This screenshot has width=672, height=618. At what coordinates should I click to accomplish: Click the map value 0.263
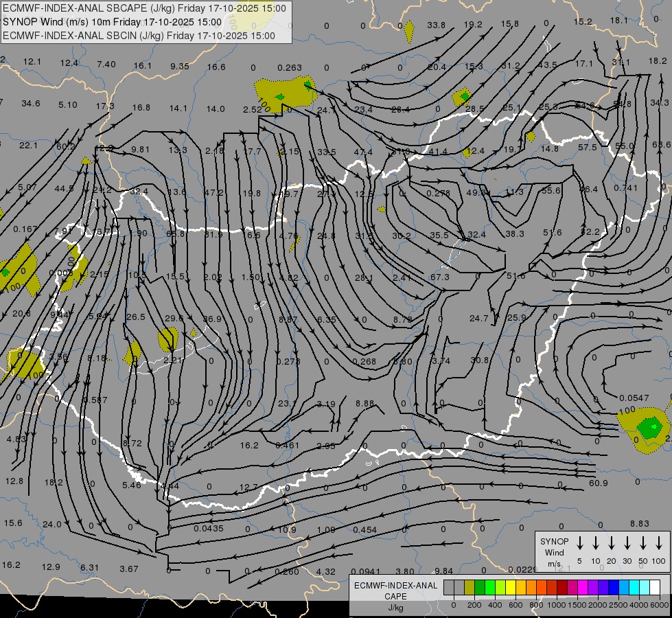(289, 67)
